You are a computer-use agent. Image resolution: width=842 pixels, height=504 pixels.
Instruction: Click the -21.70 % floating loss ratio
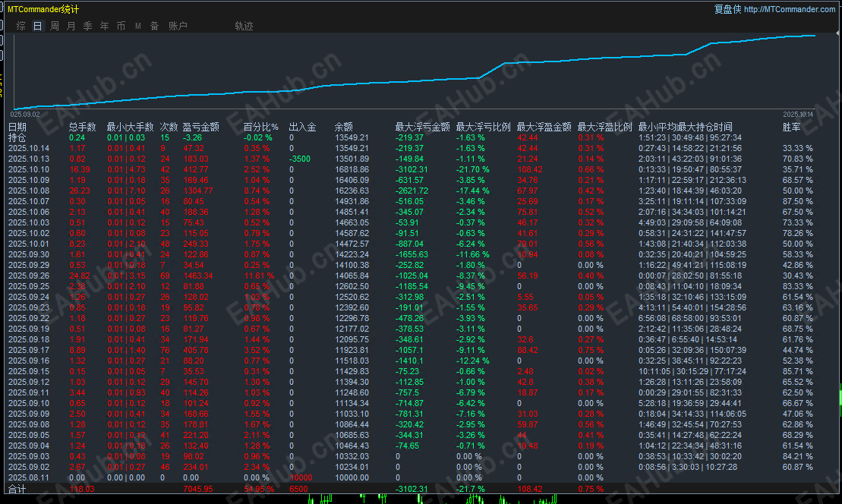tap(472, 169)
